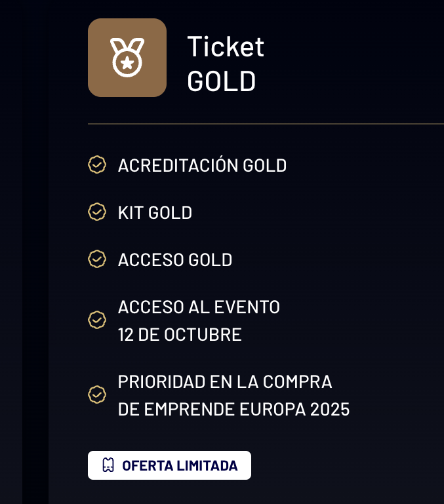Click the PRIORIDAD EN LA COMPRA line
The width and height of the screenshot is (444, 504).
225,382
